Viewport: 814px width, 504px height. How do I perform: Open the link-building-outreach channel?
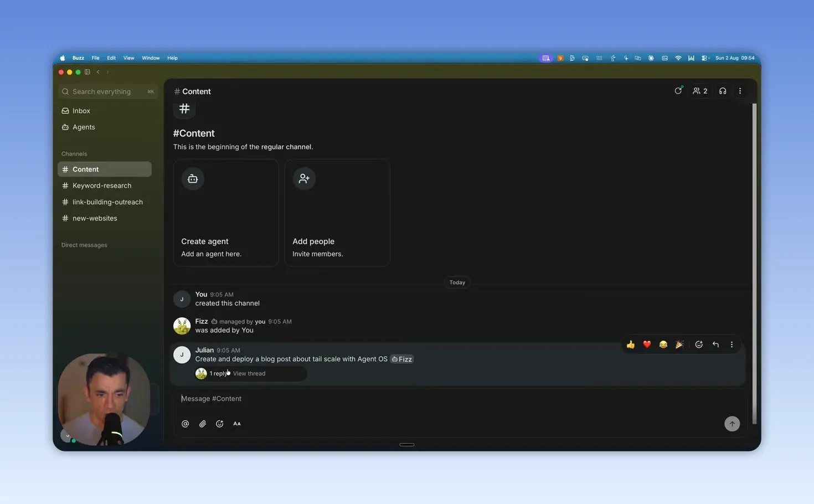(x=105, y=202)
